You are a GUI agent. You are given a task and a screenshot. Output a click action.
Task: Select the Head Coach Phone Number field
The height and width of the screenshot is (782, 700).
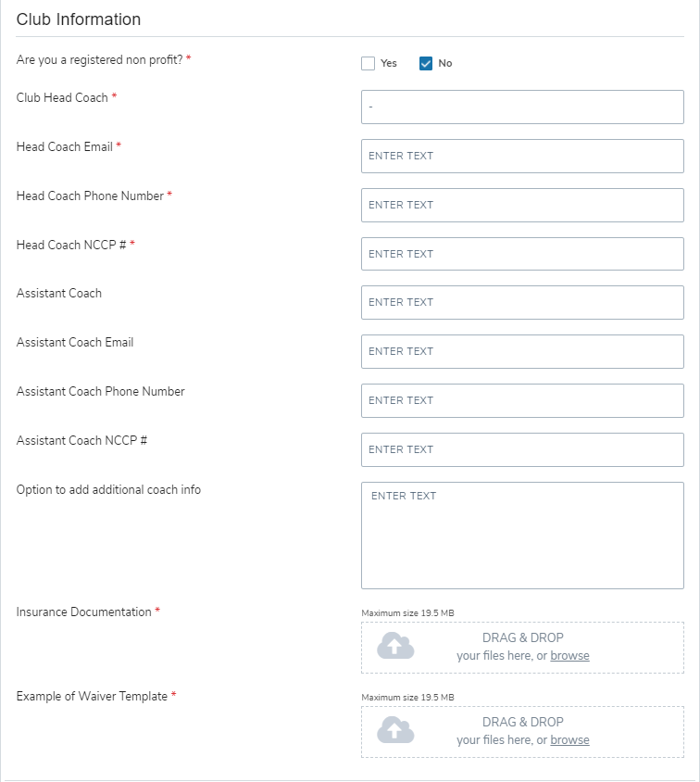tap(522, 205)
